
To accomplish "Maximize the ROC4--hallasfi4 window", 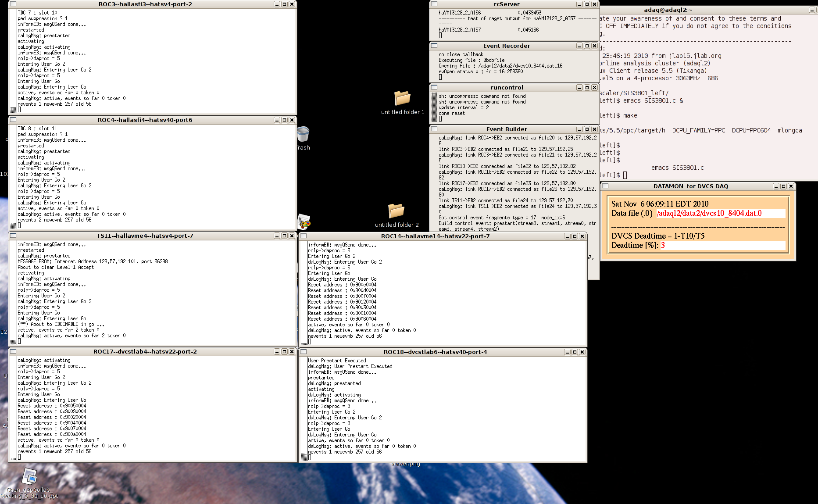I will pyautogui.click(x=284, y=120).
